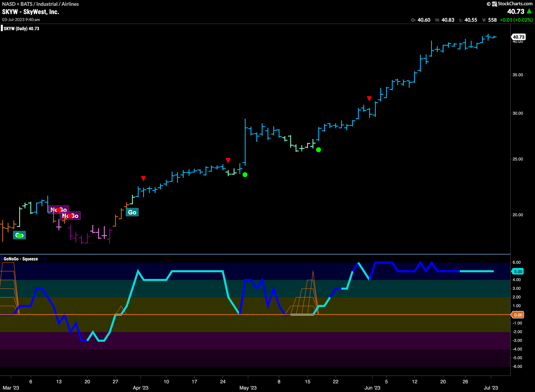This screenshot has width=535, height=392.
Task: Click the Mar '23 date axis label
Action: (11, 388)
